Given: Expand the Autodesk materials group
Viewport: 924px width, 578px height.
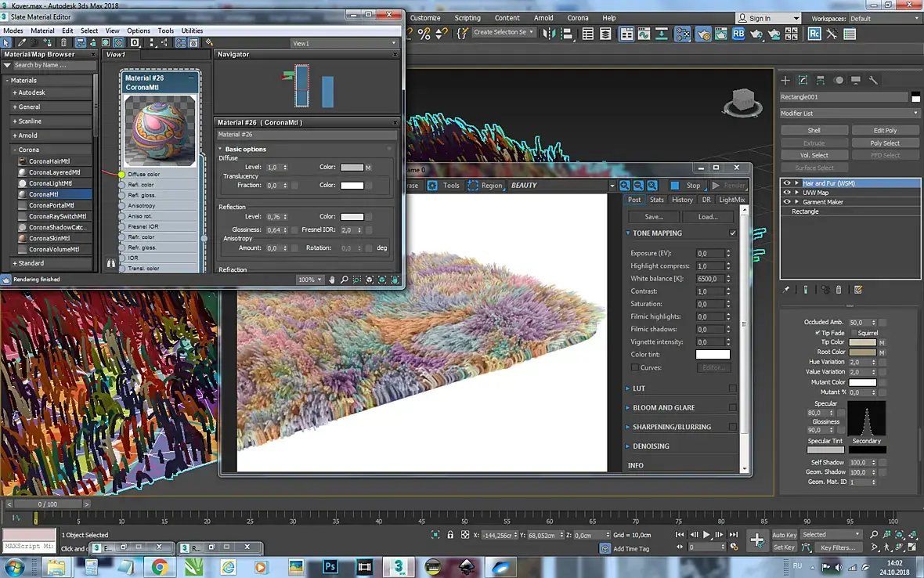Looking at the screenshot, I should click(x=31, y=92).
